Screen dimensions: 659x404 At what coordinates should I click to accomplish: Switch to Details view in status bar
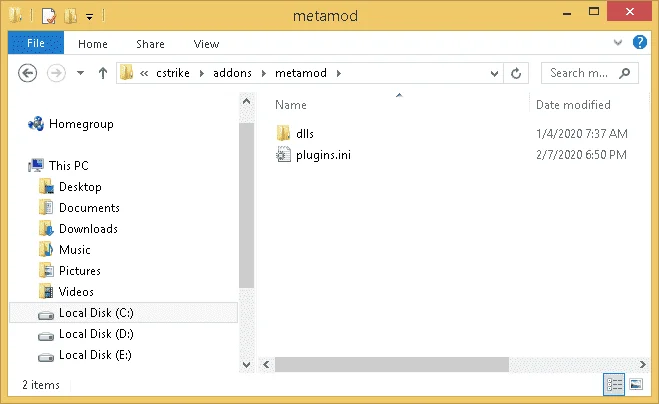[614, 384]
